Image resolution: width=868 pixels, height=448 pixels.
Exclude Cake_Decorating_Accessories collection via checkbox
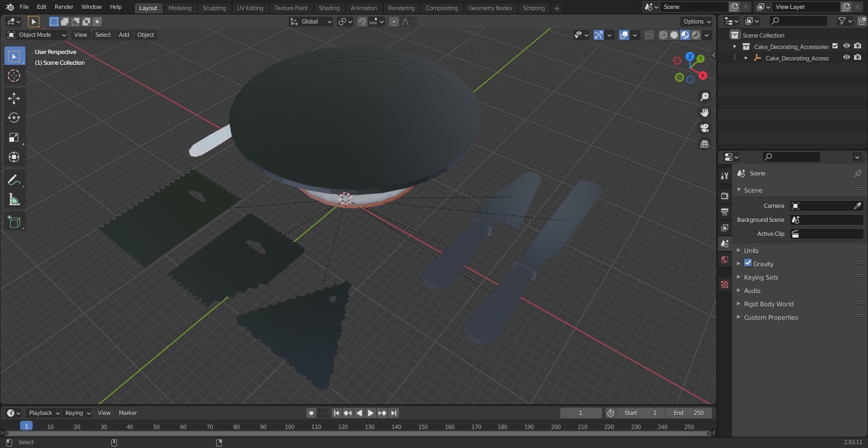(x=835, y=46)
